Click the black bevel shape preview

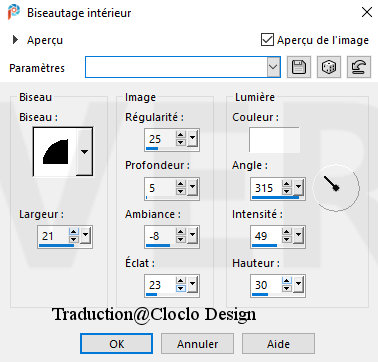point(55,152)
